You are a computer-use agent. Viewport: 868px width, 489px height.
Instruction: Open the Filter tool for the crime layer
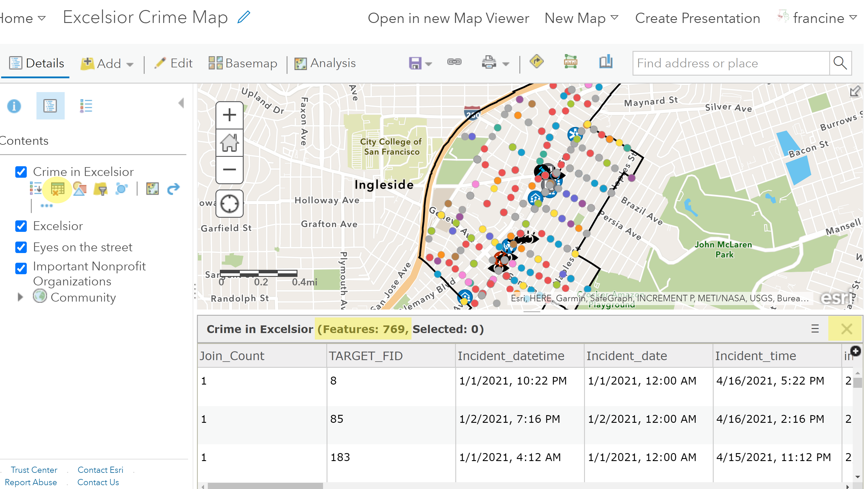pyautogui.click(x=101, y=189)
